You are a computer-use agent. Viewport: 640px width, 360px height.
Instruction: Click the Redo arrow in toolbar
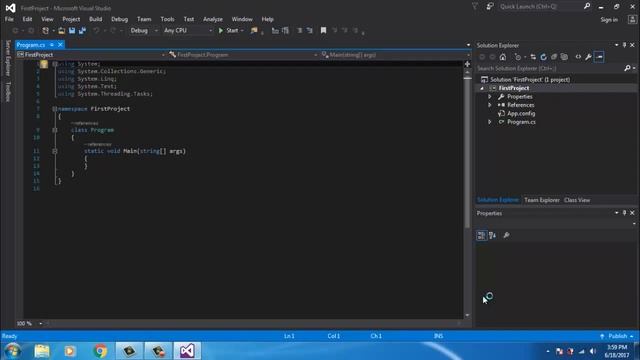pyautogui.click(x=113, y=31)
